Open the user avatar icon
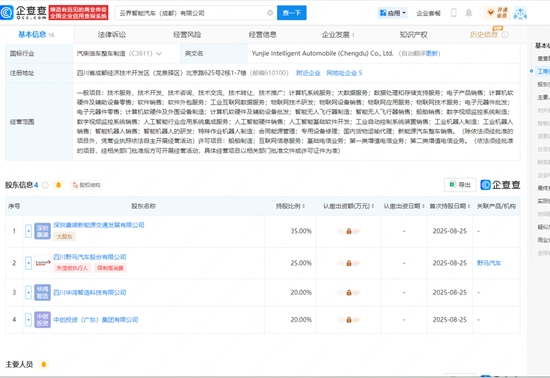The width and height of the screenshot is (550, 378). pyautogui.click(x=520, y=13)
